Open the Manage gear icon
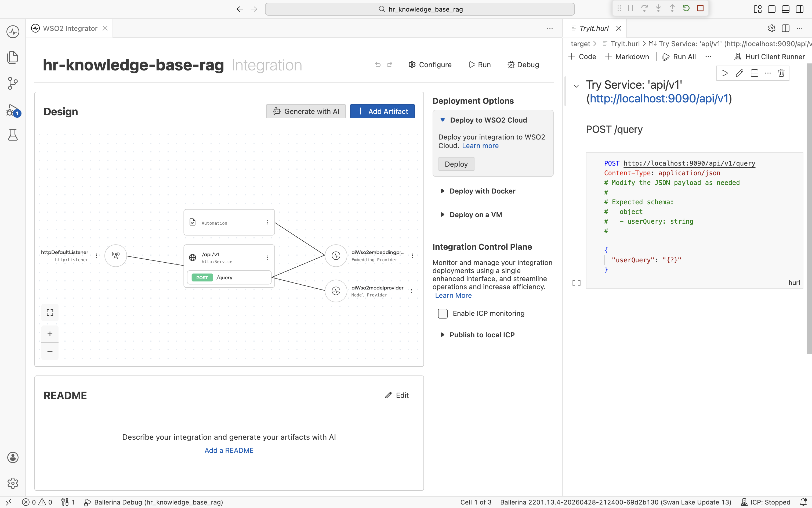The height and width of the screenshot is (508, 812). 13,483
